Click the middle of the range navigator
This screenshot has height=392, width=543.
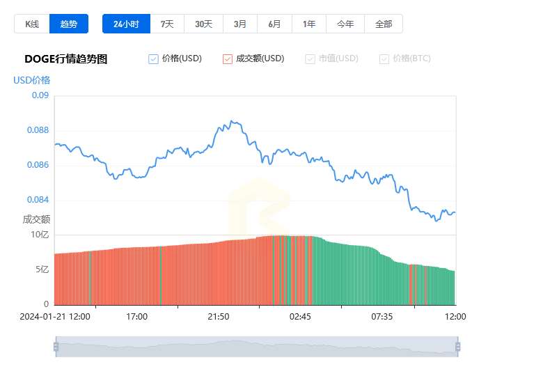pyautogui.click(x=257, y=347)
